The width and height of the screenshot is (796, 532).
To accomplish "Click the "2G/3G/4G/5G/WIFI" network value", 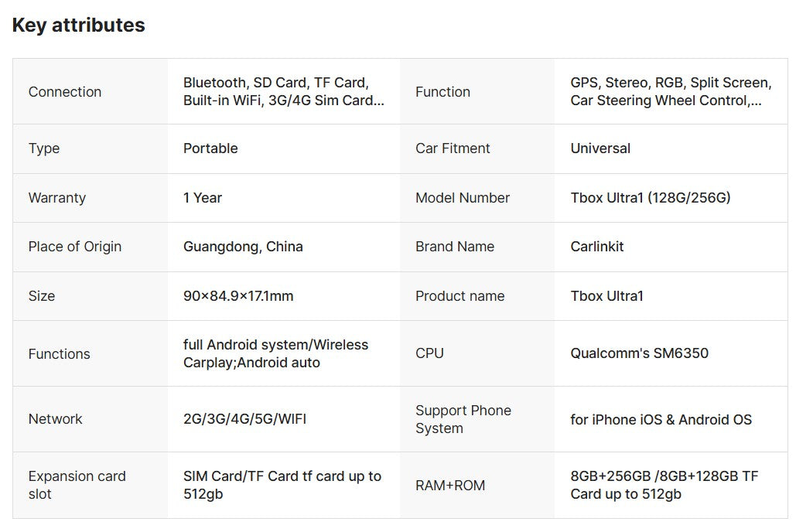I will coord(244,419).
